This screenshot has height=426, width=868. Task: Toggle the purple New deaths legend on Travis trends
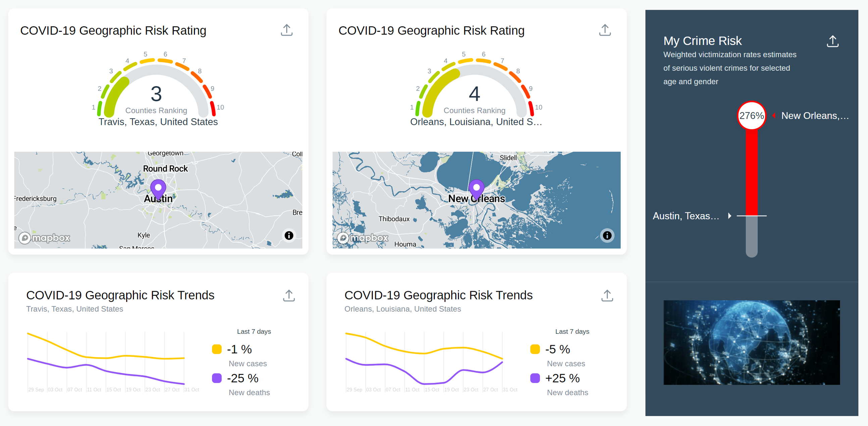[217, 378]
